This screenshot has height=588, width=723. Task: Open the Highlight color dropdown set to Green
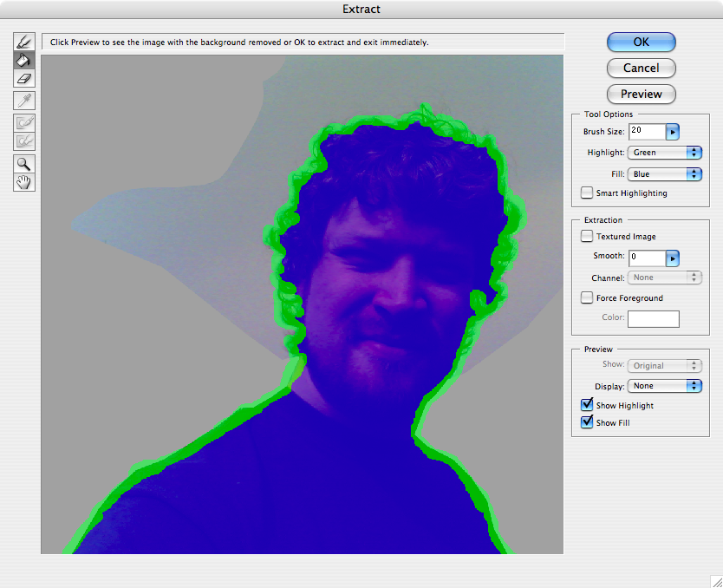pos(665,153)
